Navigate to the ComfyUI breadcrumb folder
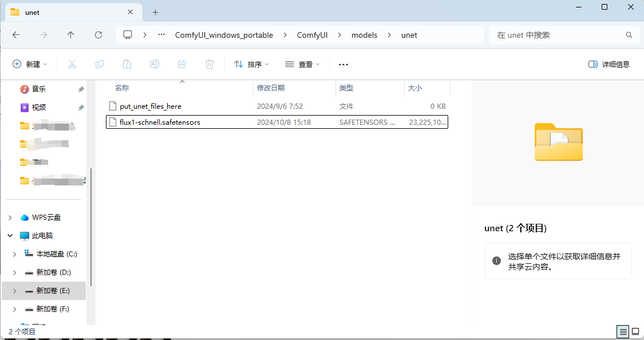The height and width of the screenshot is (340, 644). click(x=312, y=35)
